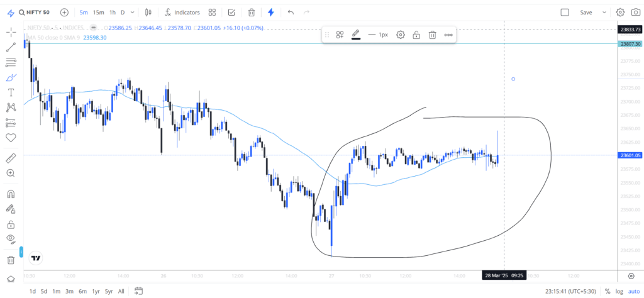Select the 1m date range
Image resolution: width=644 pixels, height=298 pixels.
point(56,292)
